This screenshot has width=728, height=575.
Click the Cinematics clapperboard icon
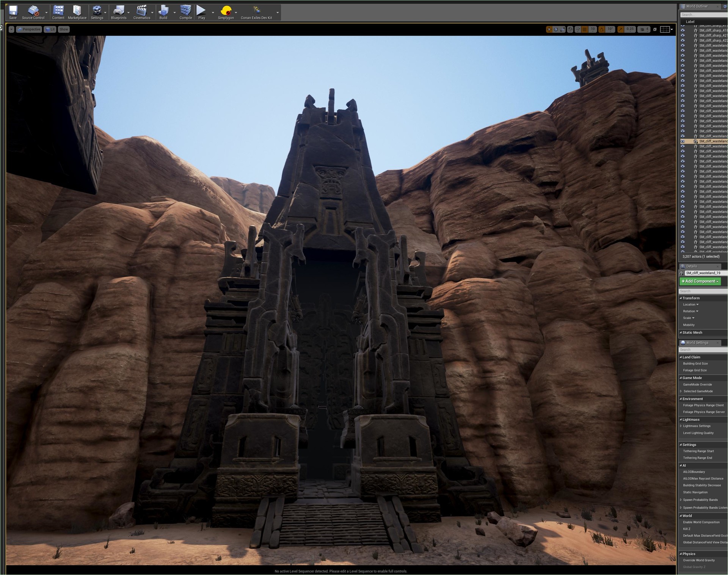pyautogui.click(x=141, y=11)
